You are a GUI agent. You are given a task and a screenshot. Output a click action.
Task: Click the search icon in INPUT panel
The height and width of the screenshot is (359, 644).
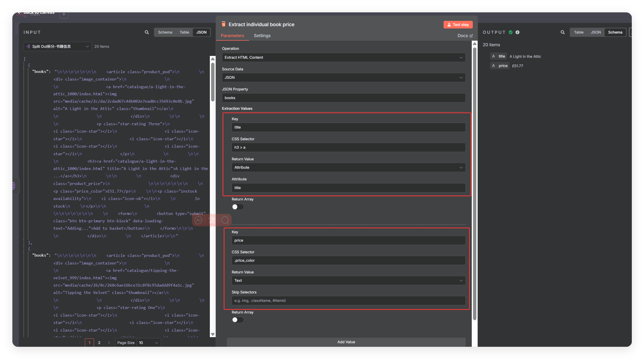click(x=147, y=32)
